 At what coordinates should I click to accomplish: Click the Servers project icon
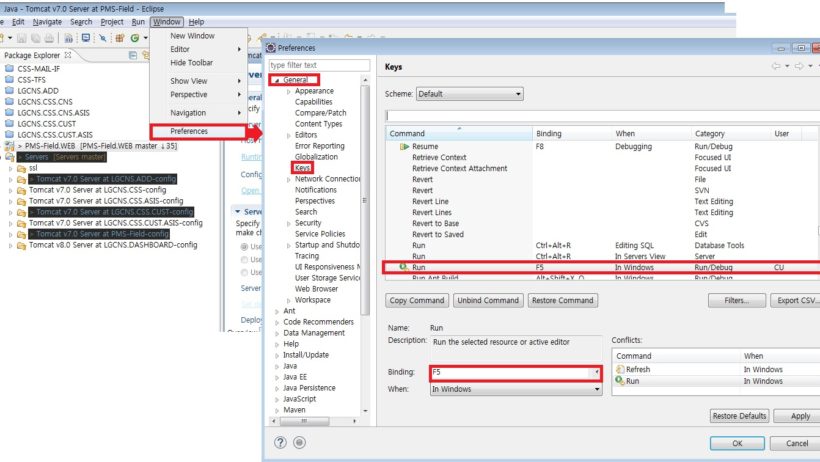pos(9,157)
